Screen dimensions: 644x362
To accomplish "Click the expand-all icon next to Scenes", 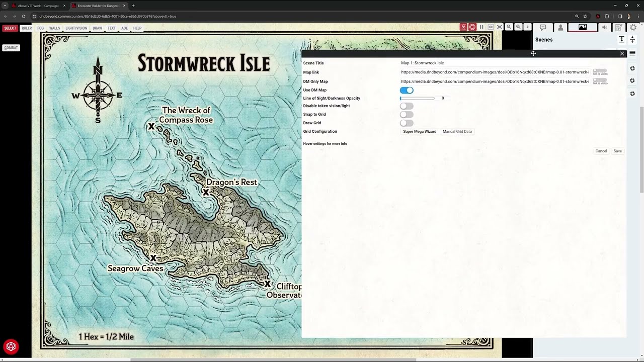I will click(x=622, y=39).
